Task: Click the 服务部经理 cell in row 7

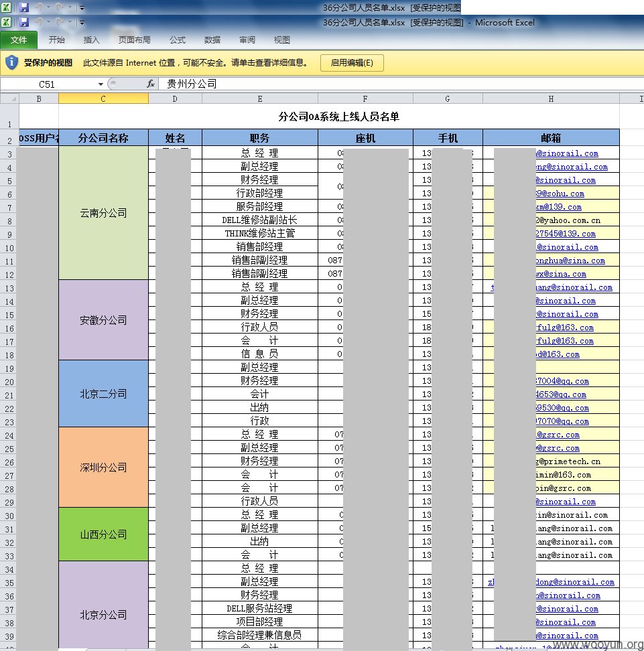Action: click(260, 206)
